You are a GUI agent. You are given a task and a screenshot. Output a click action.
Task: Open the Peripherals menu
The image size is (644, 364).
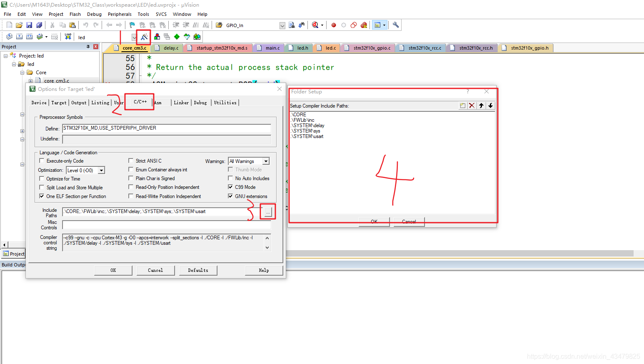click(120, 14)
